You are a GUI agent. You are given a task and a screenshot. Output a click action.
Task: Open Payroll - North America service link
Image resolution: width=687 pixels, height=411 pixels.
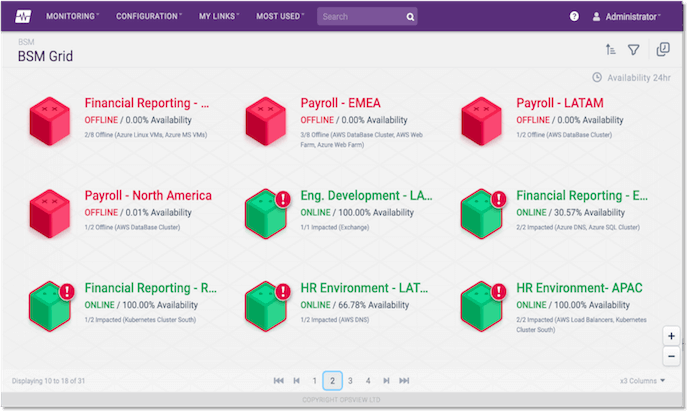[x=148, y=195]
